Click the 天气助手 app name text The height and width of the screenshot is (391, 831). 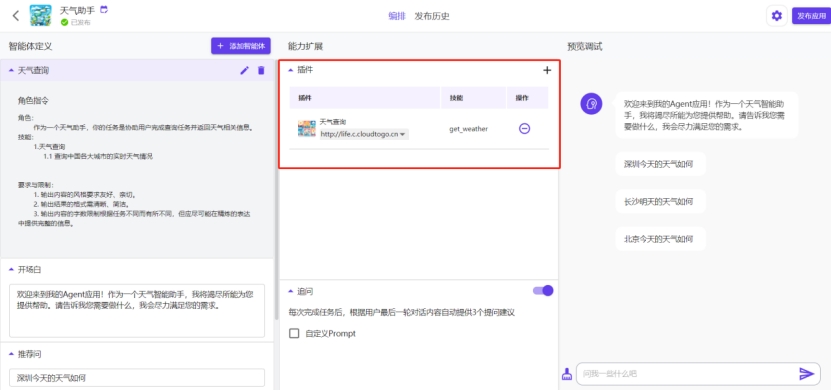77,10
